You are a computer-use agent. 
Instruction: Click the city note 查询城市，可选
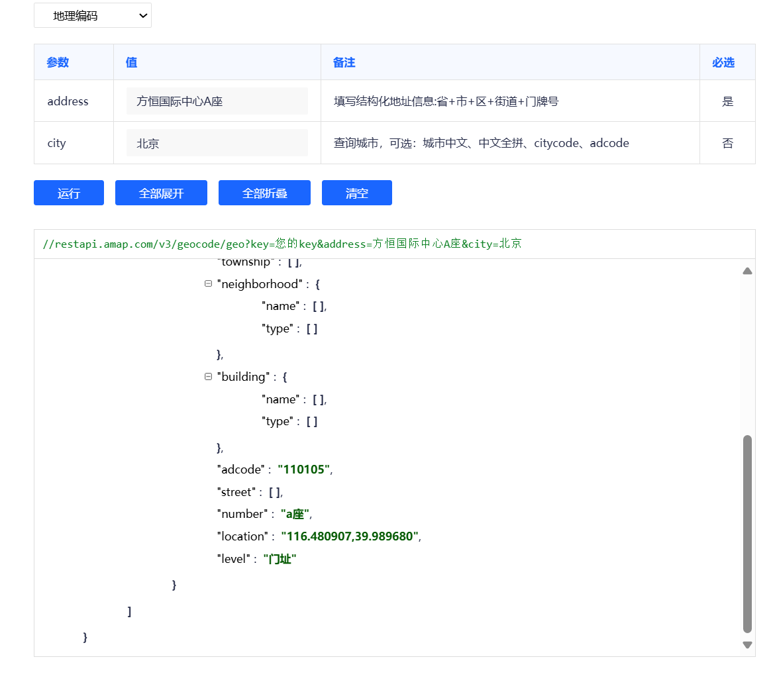tap(481, 143)
